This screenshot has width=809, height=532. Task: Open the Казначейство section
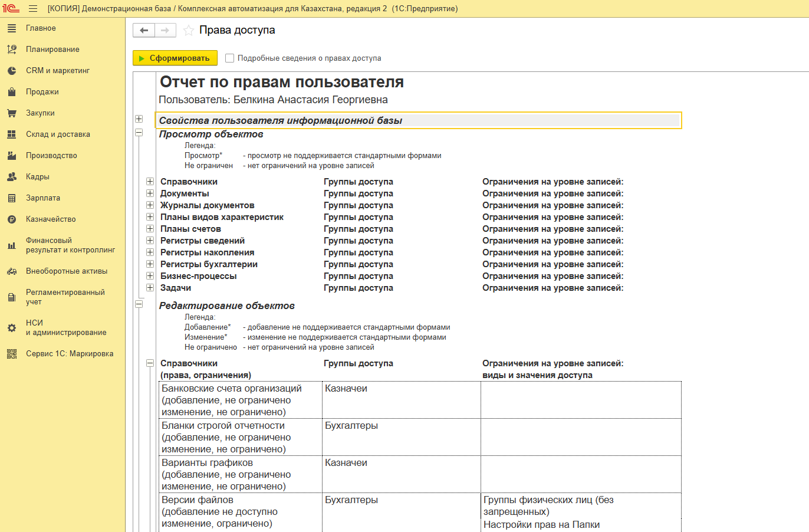(51, 219)
